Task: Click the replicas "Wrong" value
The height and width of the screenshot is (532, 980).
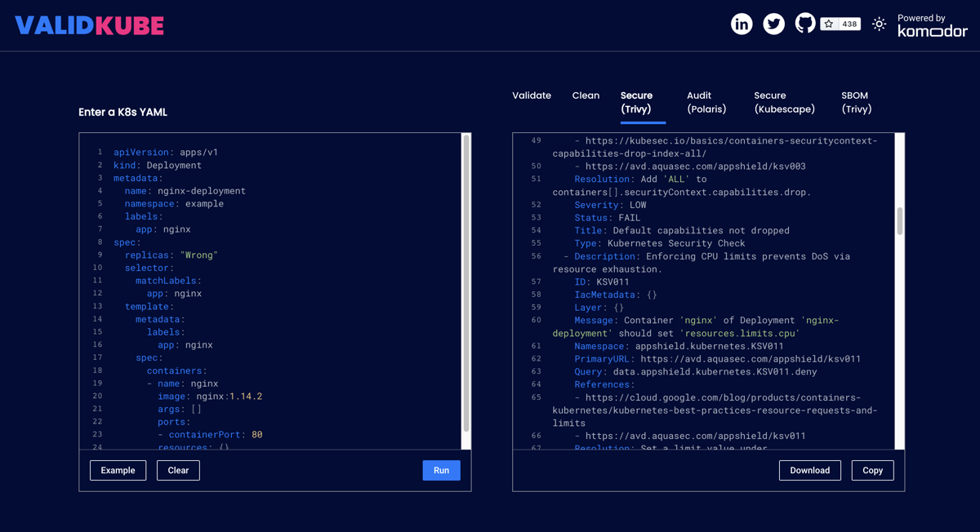Action: (198, 255)
